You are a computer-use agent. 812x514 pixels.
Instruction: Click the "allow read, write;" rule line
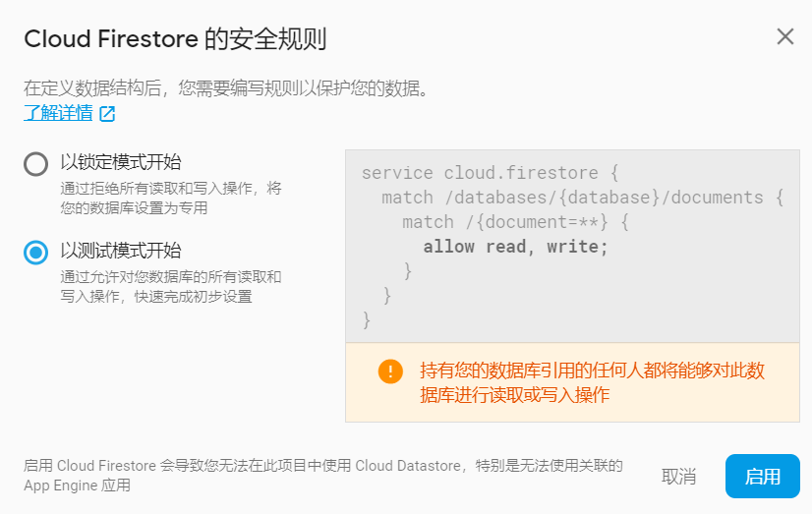point(515,247)
